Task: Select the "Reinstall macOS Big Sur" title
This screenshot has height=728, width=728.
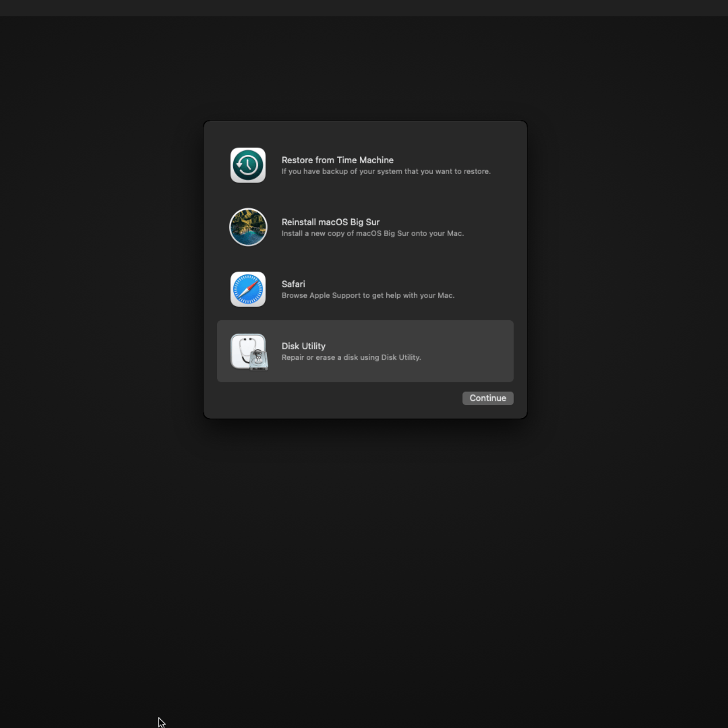Action: [x=330, y=222]
